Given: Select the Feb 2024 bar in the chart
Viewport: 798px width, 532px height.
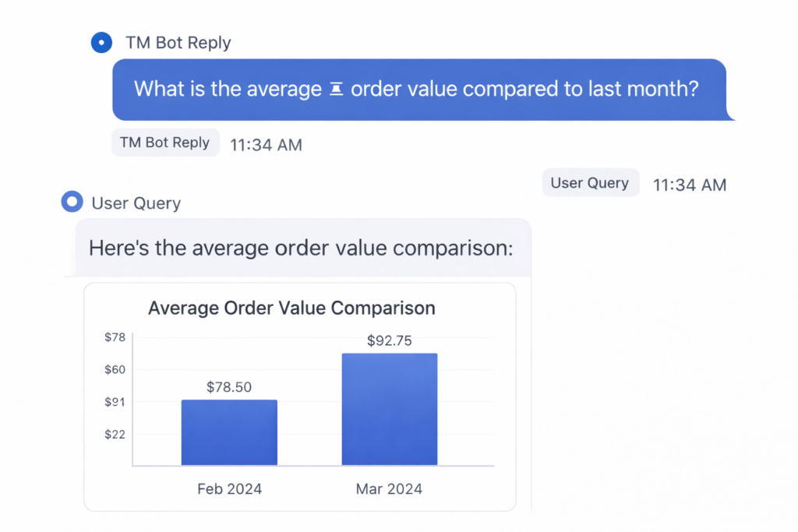Looking at the screenshot, I should point(229,431).
